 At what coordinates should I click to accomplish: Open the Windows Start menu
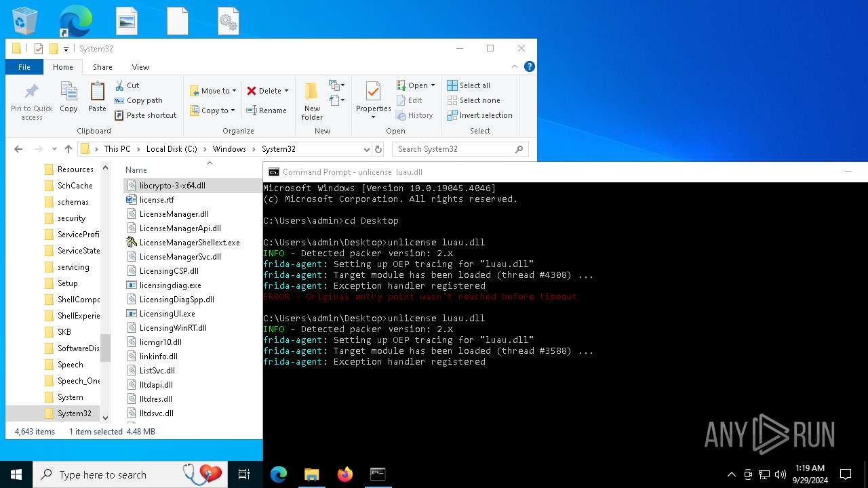coord(16,474)
